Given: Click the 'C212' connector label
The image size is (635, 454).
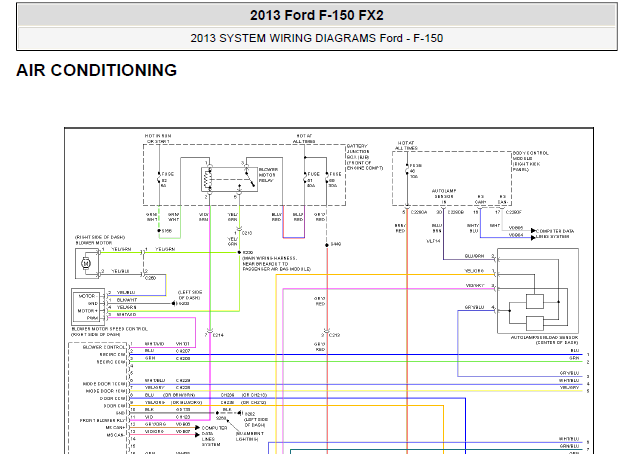Looking at the screenshot, I should (335, 335).
